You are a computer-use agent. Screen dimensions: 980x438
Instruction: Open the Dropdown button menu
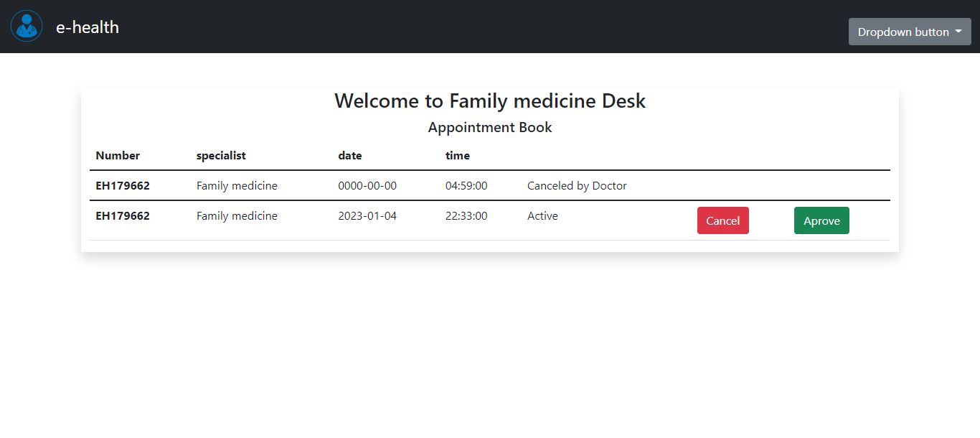click(909, 32)
